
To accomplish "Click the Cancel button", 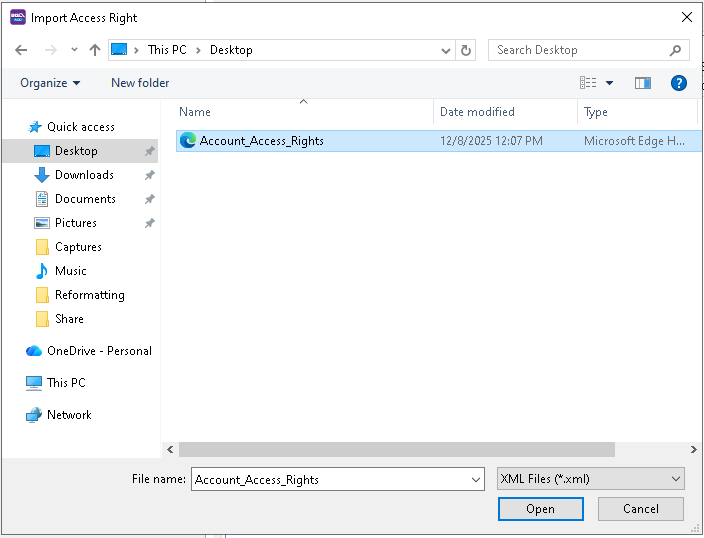I will (640, 509).
